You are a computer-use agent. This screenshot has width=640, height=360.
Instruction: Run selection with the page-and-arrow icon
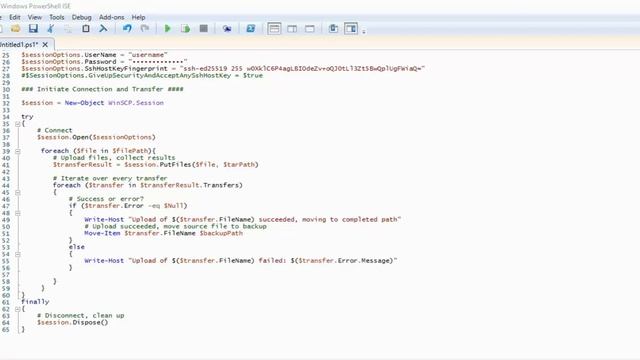click(185, 29)
